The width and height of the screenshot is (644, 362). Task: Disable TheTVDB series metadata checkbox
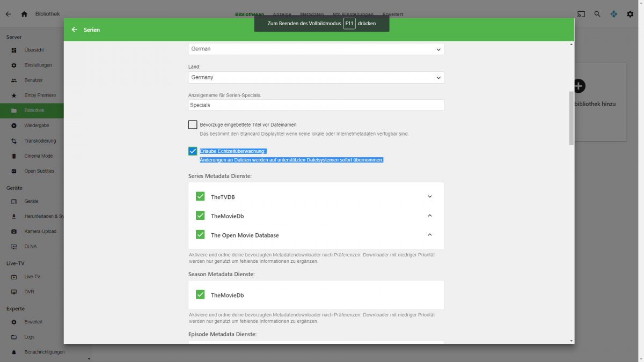point(200,197)
